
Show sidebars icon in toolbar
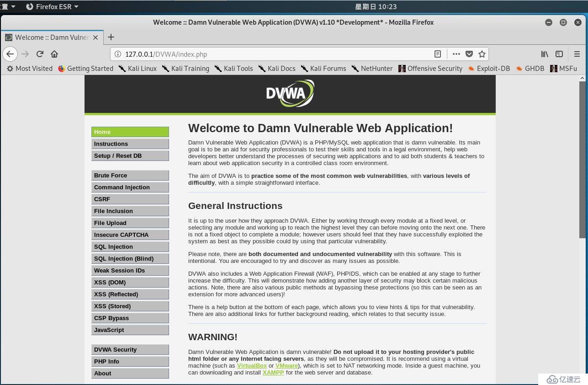(559, 54)
